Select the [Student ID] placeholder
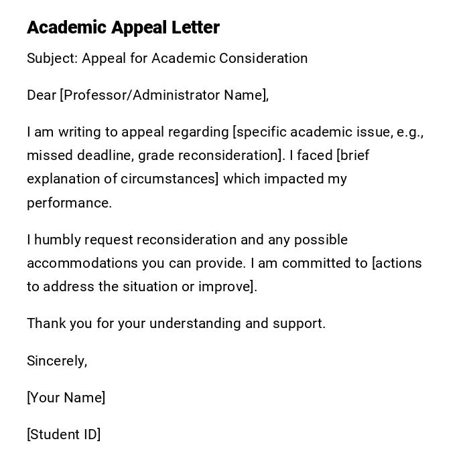Viewport: 469px width, 476px height. 64,434
